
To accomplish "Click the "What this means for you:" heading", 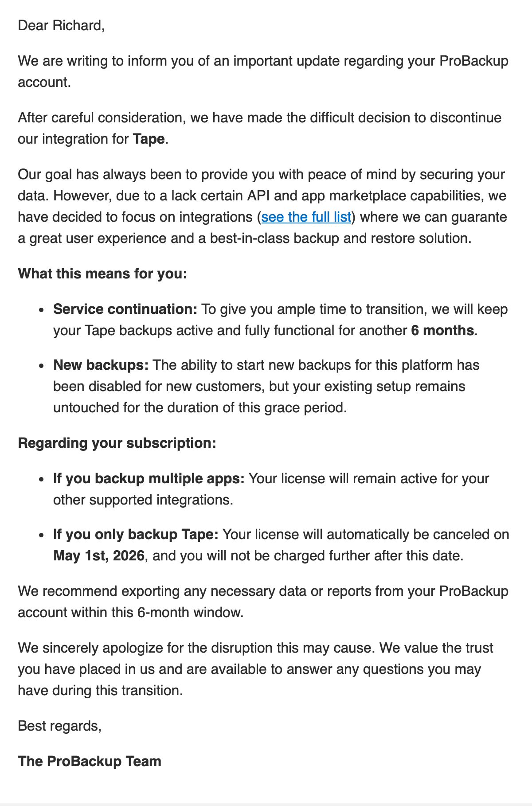I will (x=102, y=274).
